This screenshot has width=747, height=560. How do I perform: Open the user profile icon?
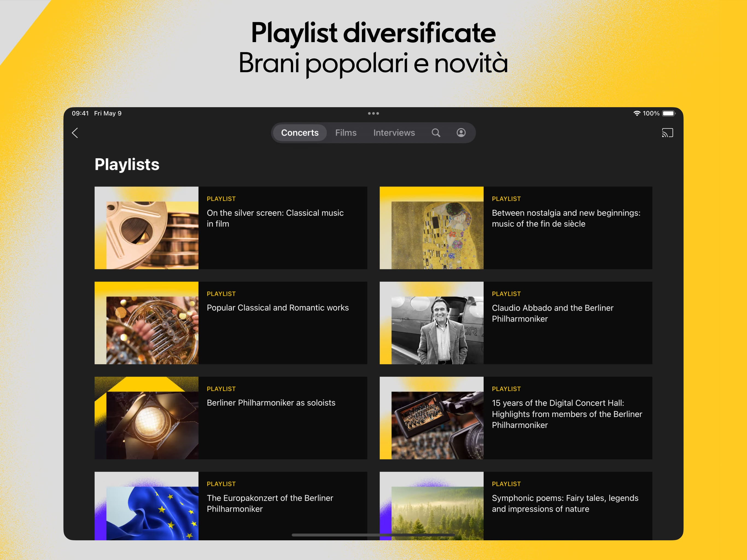coord(461,133)
